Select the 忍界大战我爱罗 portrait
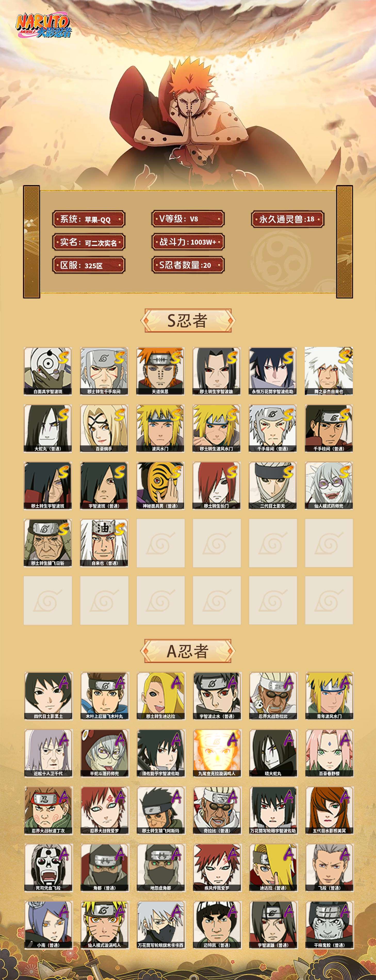This screenshot has height=980, width=376. 105,810
